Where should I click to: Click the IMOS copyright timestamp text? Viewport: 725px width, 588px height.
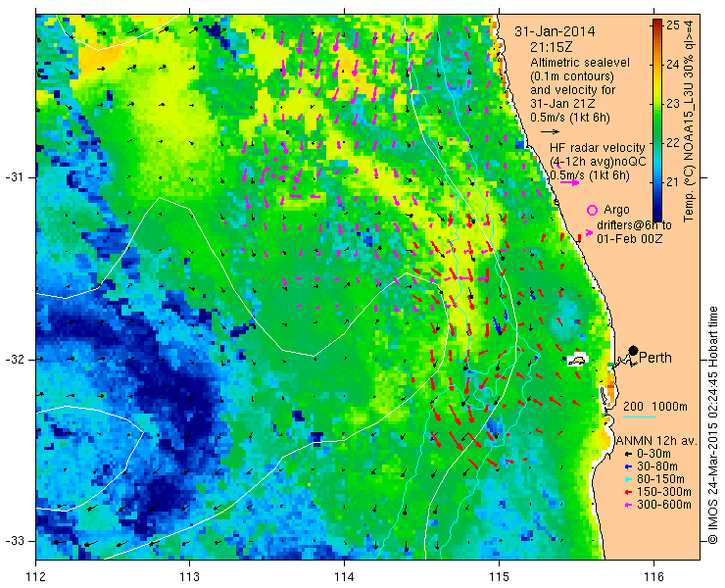point(712,425)
